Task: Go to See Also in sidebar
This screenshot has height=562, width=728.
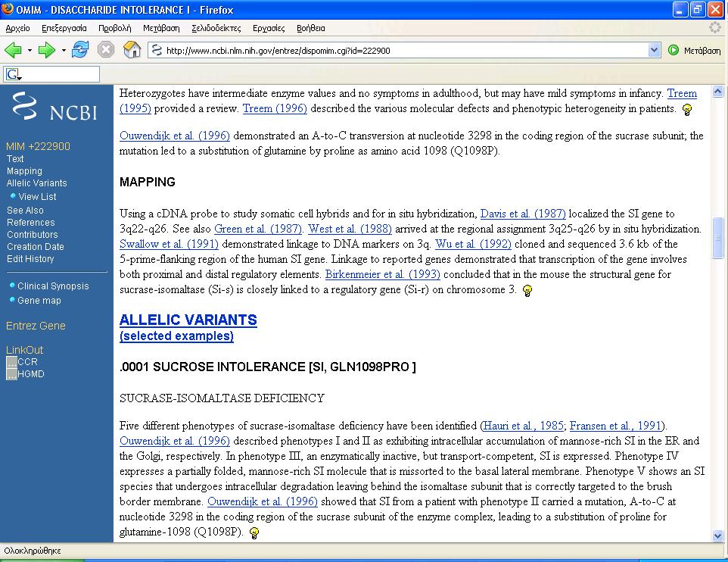Action: pos(25,210)
